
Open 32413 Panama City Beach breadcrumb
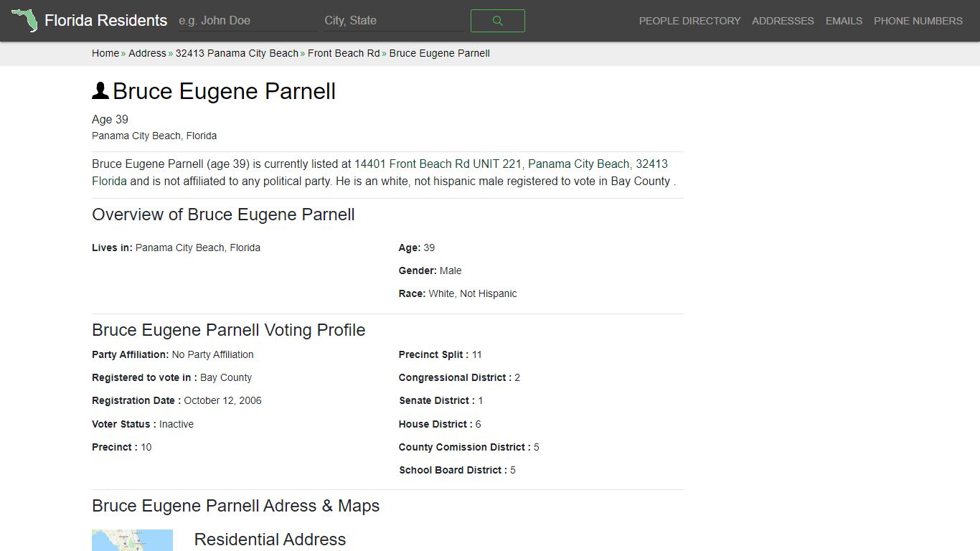(x=237, y=53)
